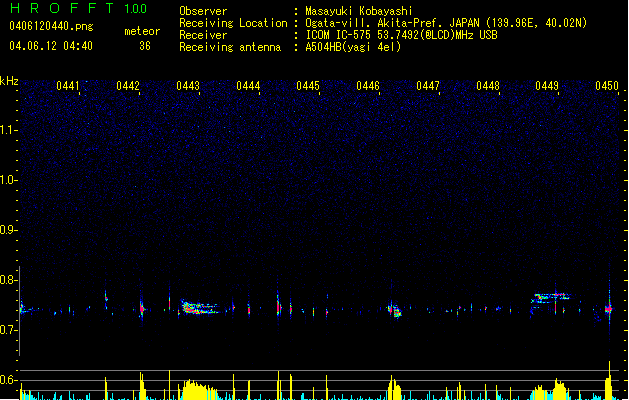Screen dimensions: 629x400
Task: Click the kHz axis unit label
Action: [x=9, y=81]
